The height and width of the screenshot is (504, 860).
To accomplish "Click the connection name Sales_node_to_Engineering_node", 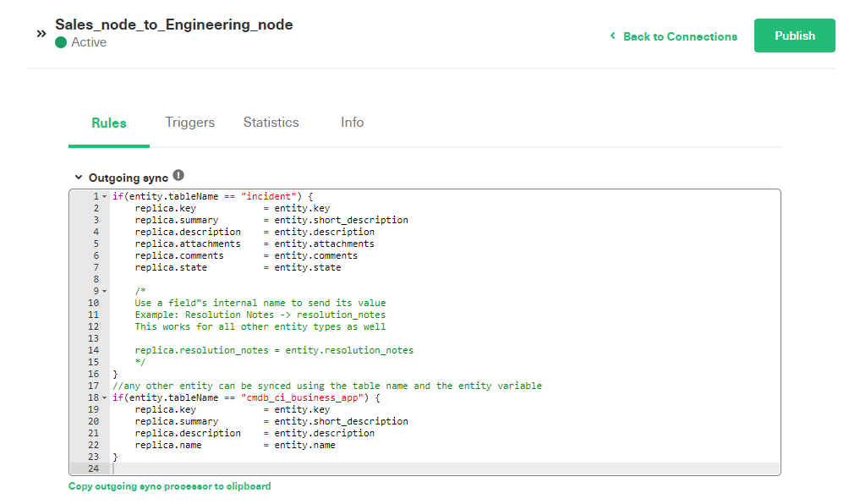I will click(174, 25).
